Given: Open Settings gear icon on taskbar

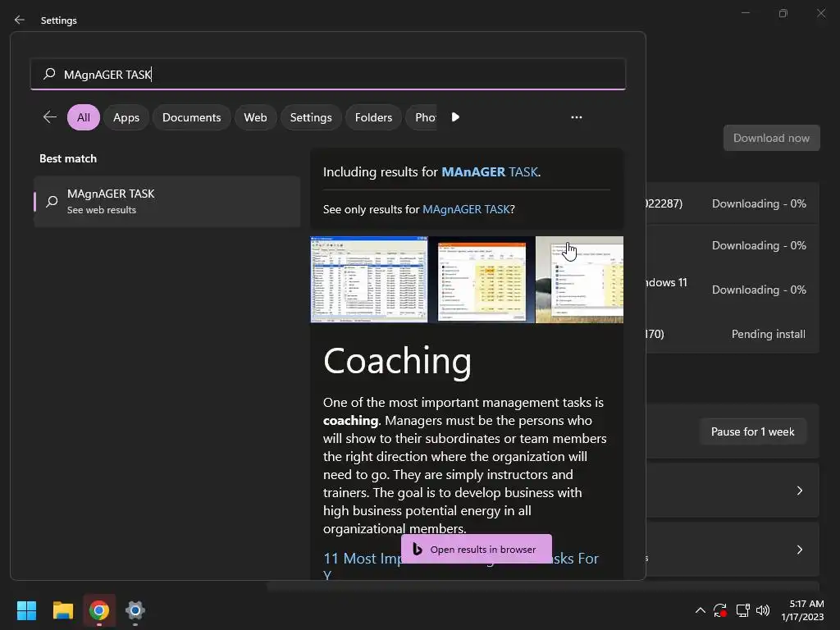Looking at the screenshot, I should pos(135,610).
